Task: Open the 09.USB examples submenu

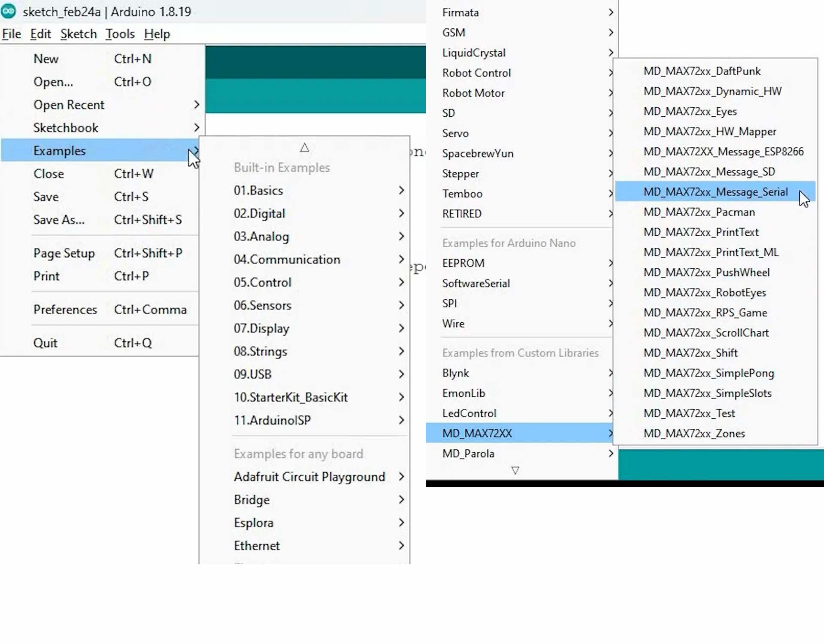Action: (305, 374)
